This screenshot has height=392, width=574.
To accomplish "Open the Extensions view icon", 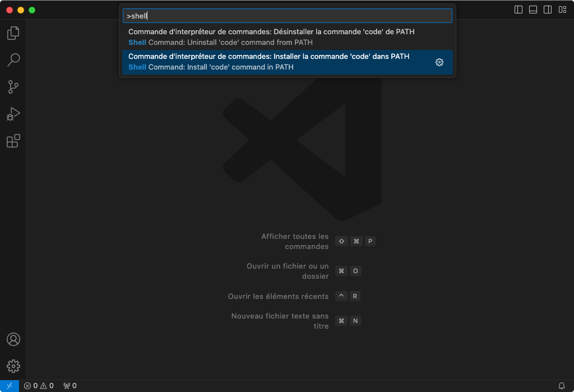I will pos(13,141).
